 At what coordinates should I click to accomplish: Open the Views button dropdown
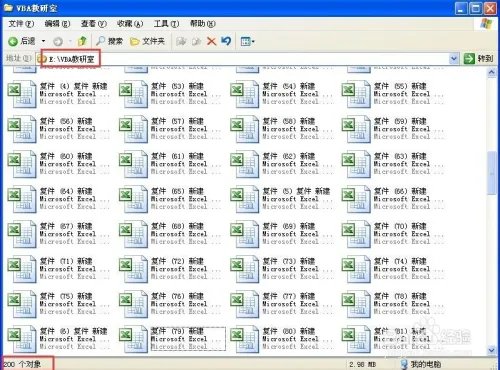pos(247,41)
